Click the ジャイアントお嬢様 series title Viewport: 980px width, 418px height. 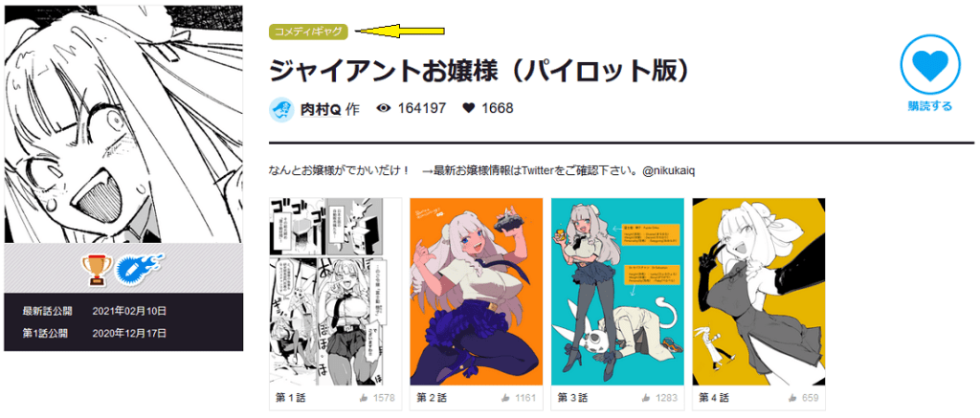[x=479, y=71]
